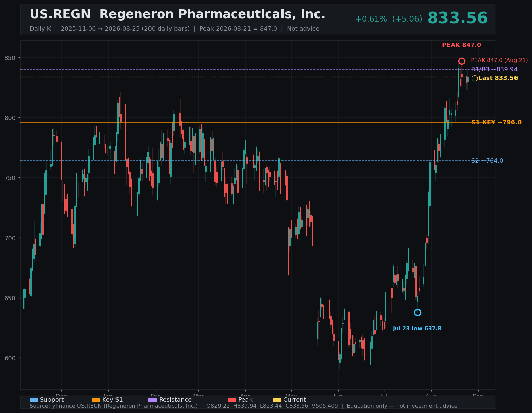Click the 850 y-axis label
532x413 pixels.
pyautogui.click(x=10, y=58)
